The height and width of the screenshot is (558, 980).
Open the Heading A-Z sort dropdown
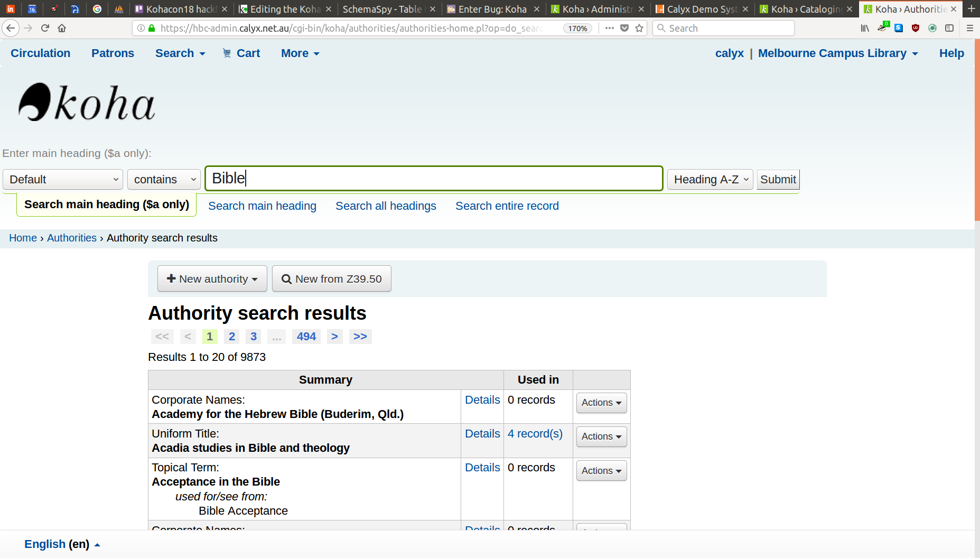710,180
